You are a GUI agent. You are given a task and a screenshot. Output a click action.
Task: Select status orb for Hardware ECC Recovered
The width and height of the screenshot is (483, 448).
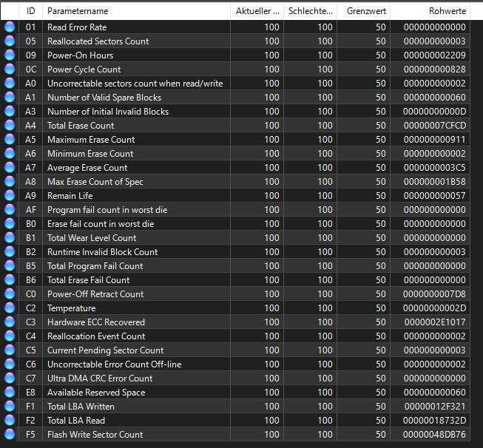pos(10,322)
